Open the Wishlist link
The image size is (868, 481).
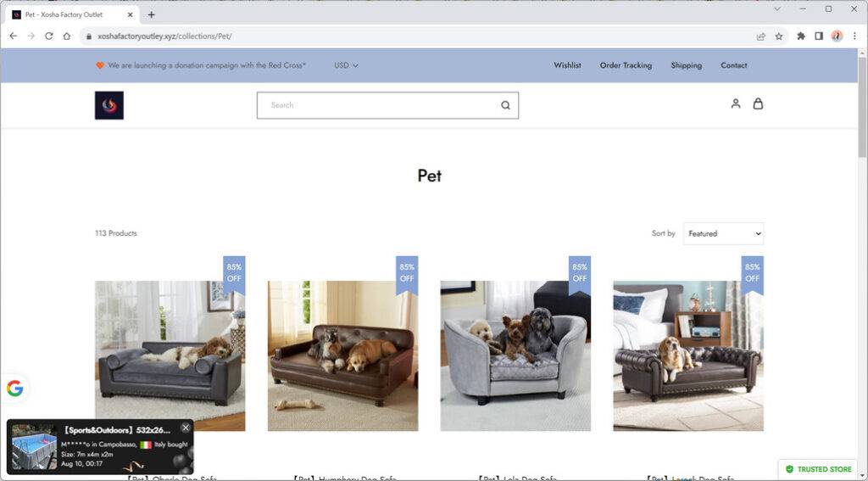click(x=567, y=65)
